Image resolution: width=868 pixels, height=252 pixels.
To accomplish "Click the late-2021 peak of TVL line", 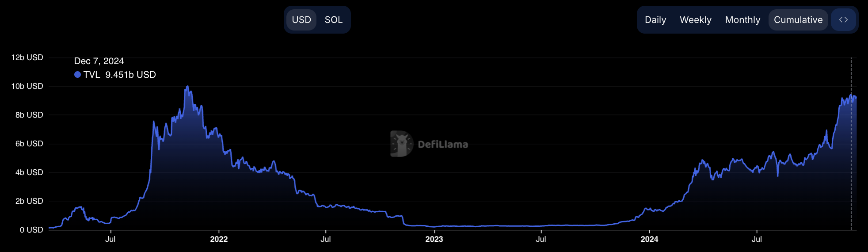I will (x=187, y=87).
